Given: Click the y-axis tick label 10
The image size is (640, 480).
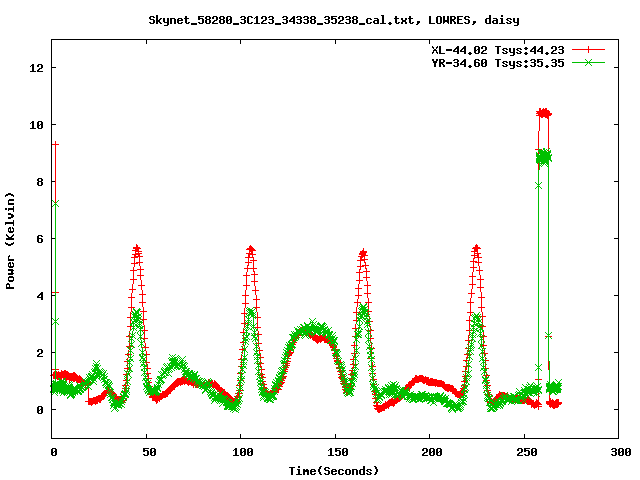Looking at the screenshot, I should 36,125.
